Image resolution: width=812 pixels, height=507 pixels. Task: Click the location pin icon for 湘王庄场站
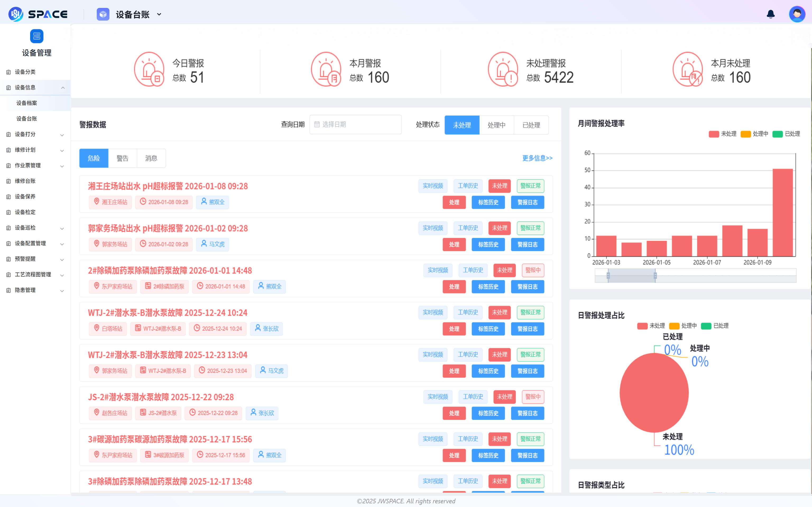[x=96, y=202]
